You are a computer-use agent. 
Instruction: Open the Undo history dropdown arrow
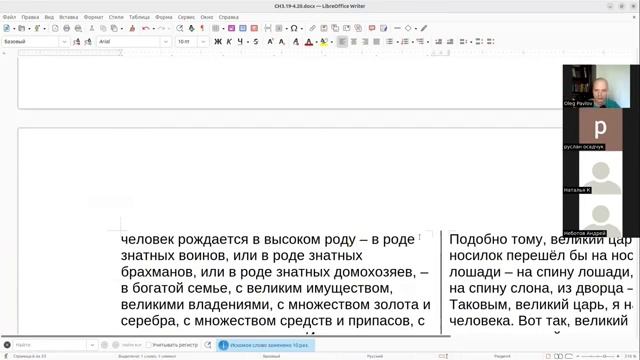point(153,29)
